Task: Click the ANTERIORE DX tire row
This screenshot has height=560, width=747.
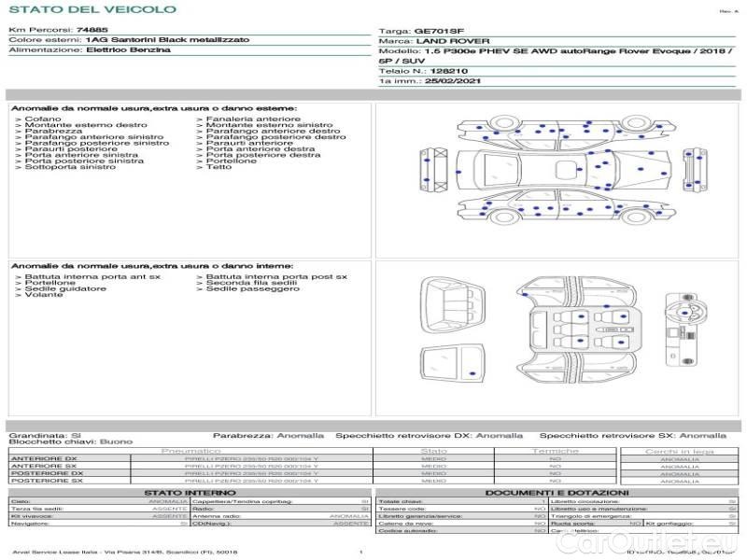Action: [x=44, y=458]
